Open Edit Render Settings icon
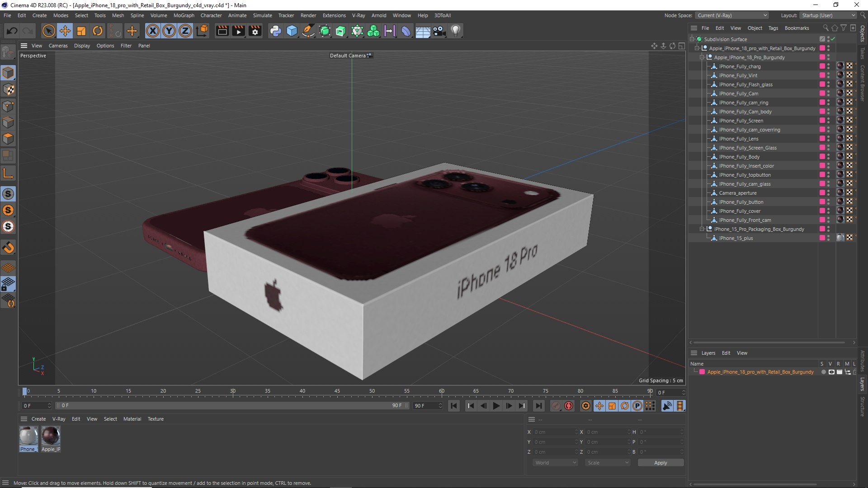The image size is (868, 488). coord(255,31)
